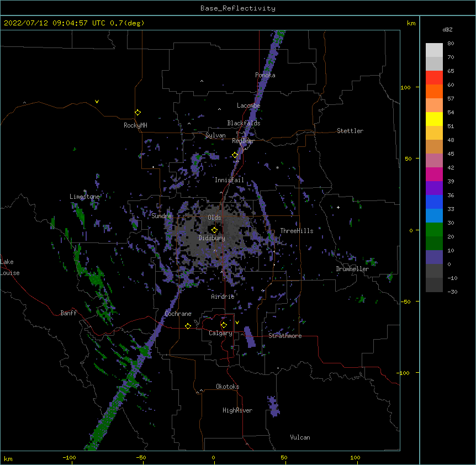Click the Innisfail city label
The image size is (476, 465).
point(229,180)
